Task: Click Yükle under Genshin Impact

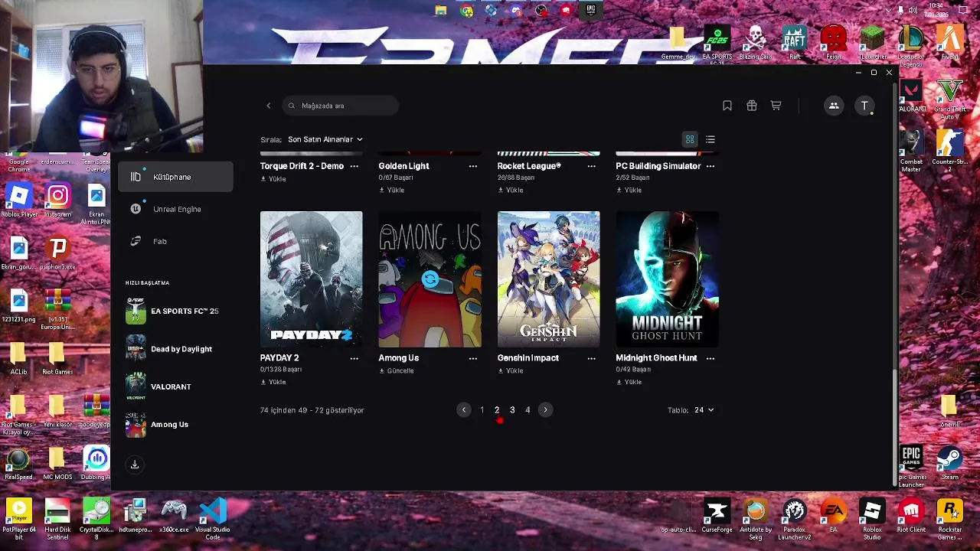Action: (511, 370)
